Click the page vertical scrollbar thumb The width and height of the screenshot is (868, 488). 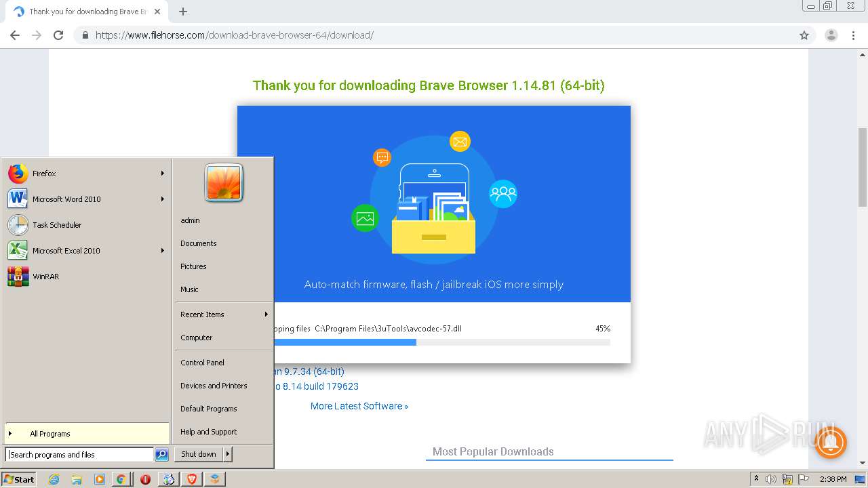(x=863, y=167)
